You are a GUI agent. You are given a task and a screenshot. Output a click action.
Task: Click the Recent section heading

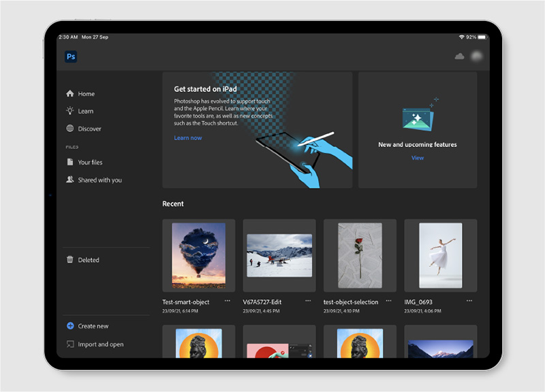coord(173,203)
